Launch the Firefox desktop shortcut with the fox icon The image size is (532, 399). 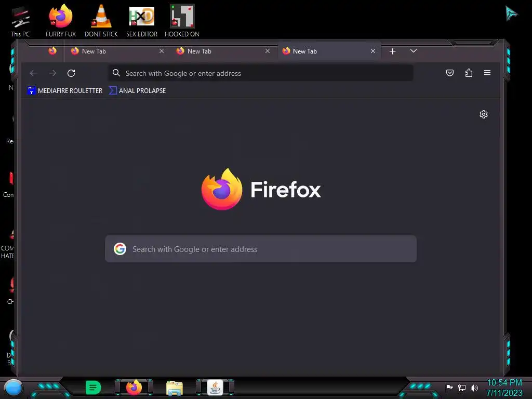click(61, 21)
